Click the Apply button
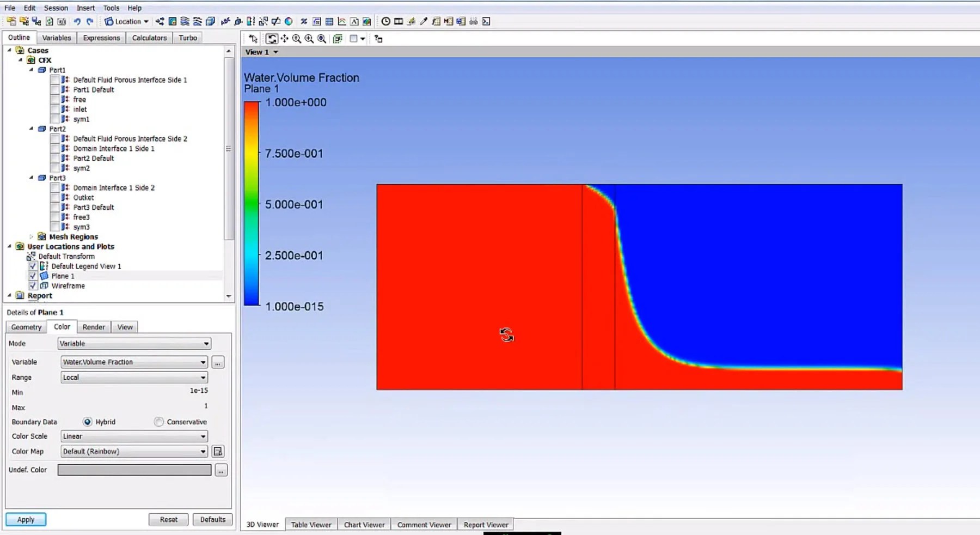Image resolution: width=980 pixels, height=535 pixels. point(26,519)
